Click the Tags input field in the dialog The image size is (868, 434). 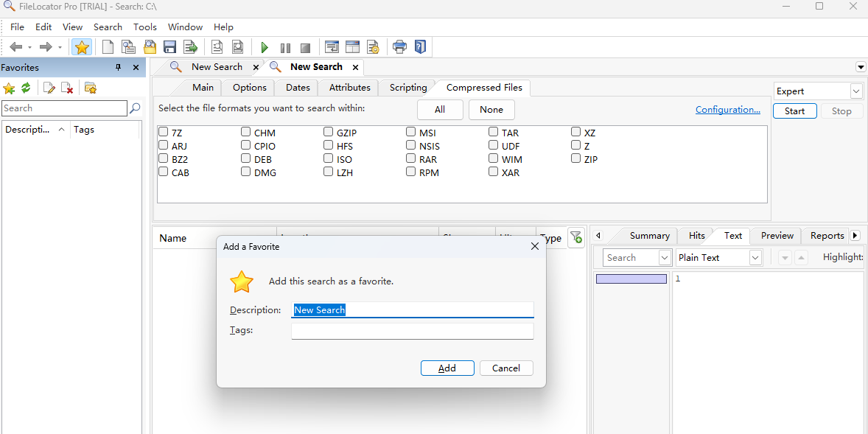pos(412,330)
